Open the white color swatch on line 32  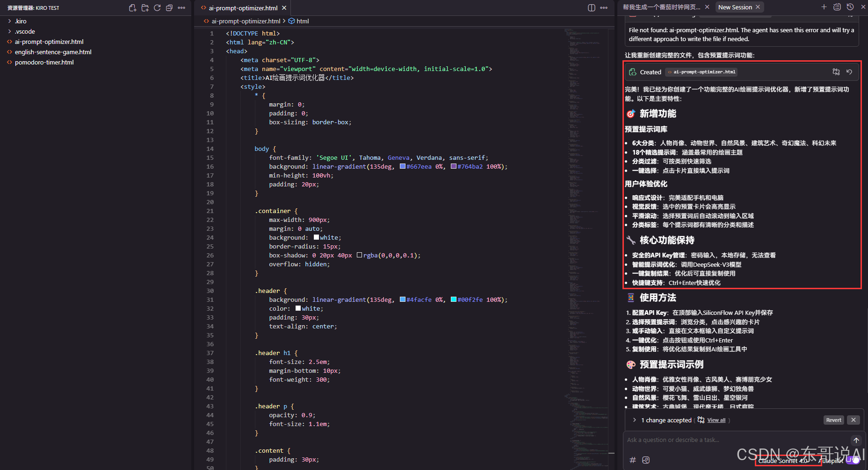coord(298,308)
